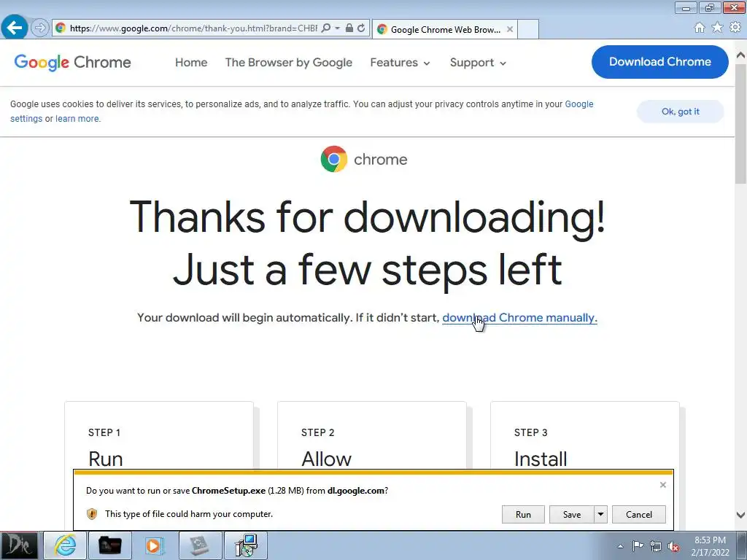
Task: Open the IE Home icon
Action: tap(700, 28)
